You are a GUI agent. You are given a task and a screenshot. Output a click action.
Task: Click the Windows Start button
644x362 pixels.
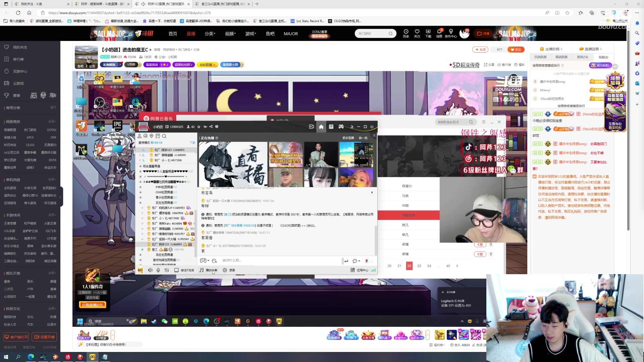6,357
